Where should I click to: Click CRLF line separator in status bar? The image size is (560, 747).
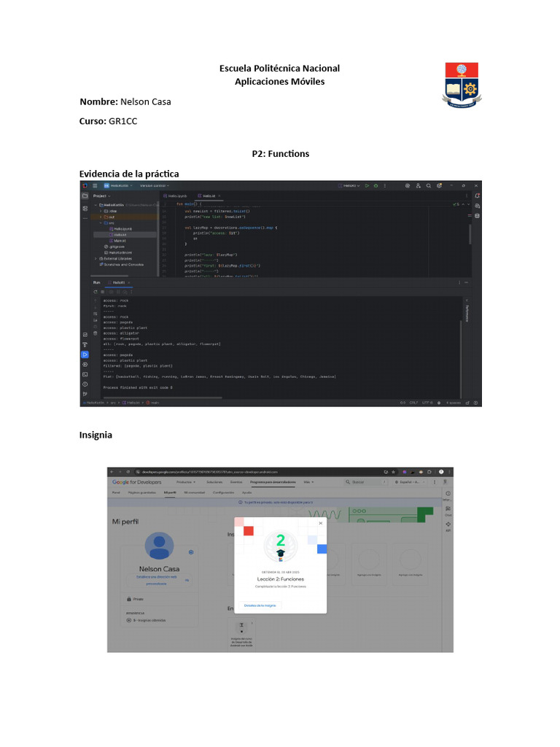414,403
